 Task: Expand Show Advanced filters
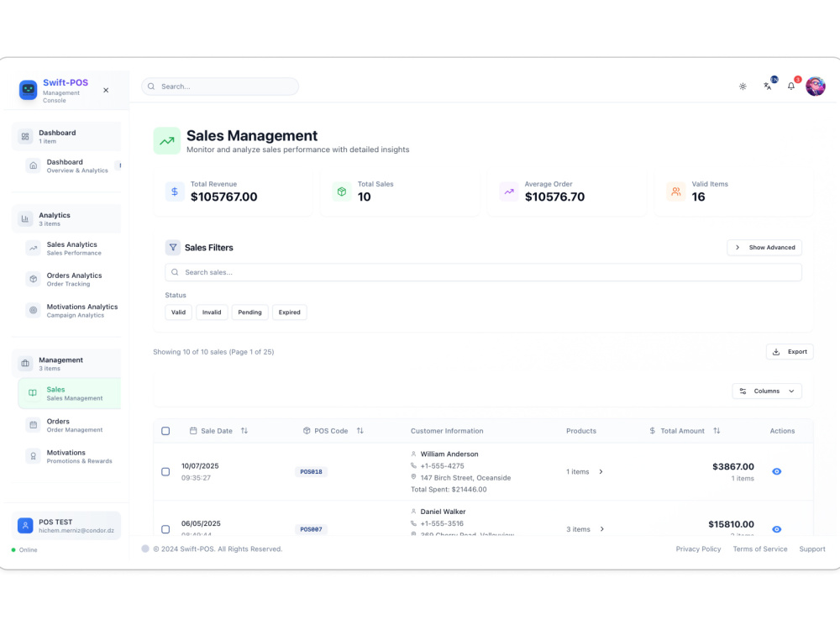pyautogui.click(x=764, y=248)
